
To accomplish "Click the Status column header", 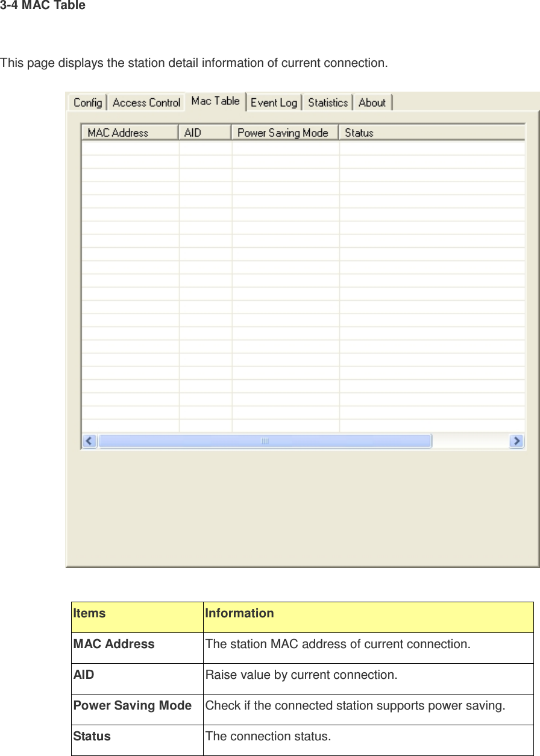I will click(x=359, y=133).
